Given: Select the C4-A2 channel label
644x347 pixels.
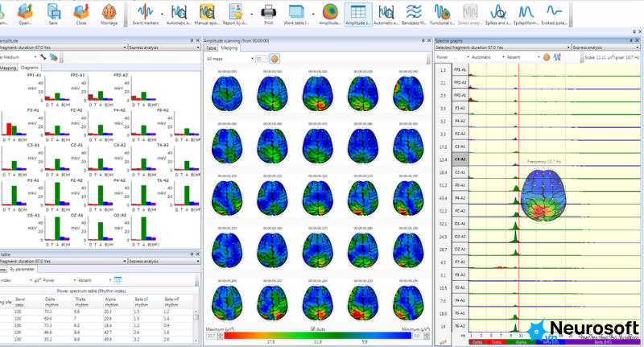Looking at the screenshot, I should pos(460,159).
